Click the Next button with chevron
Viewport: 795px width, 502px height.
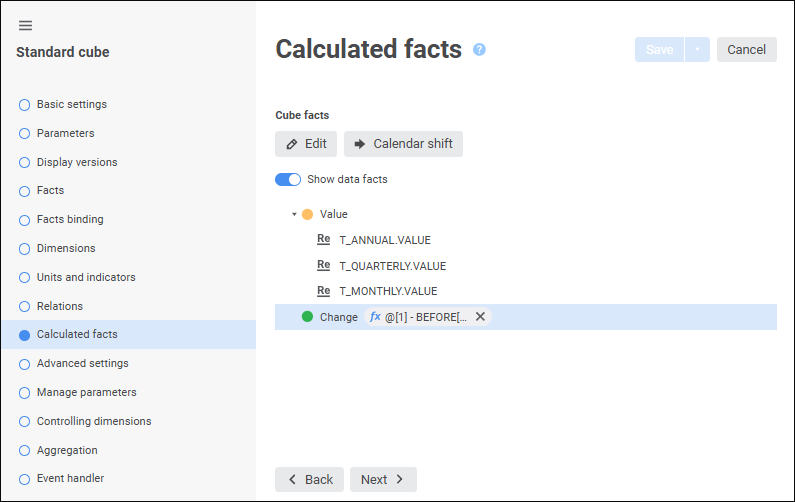[x=383, y=480]
